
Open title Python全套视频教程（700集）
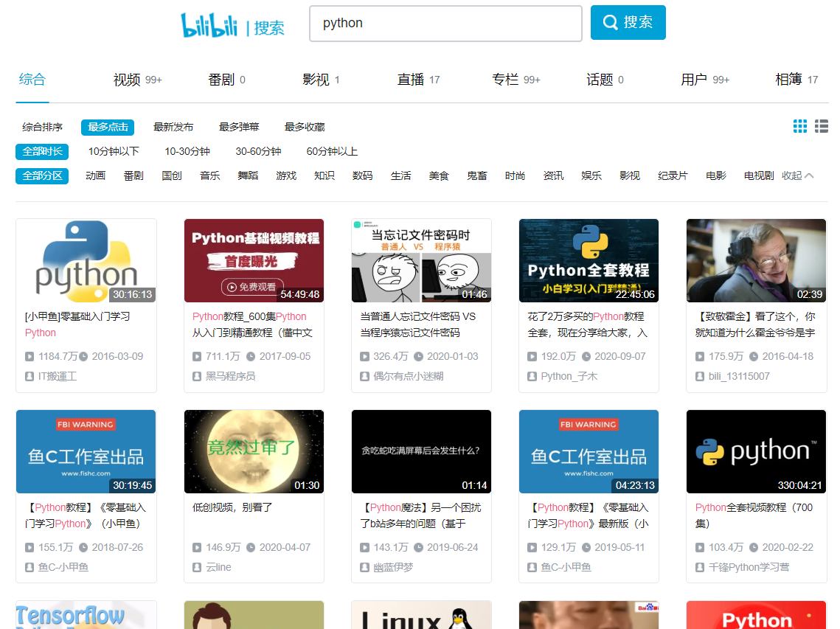pyautogui.click(x=754, y=515)
